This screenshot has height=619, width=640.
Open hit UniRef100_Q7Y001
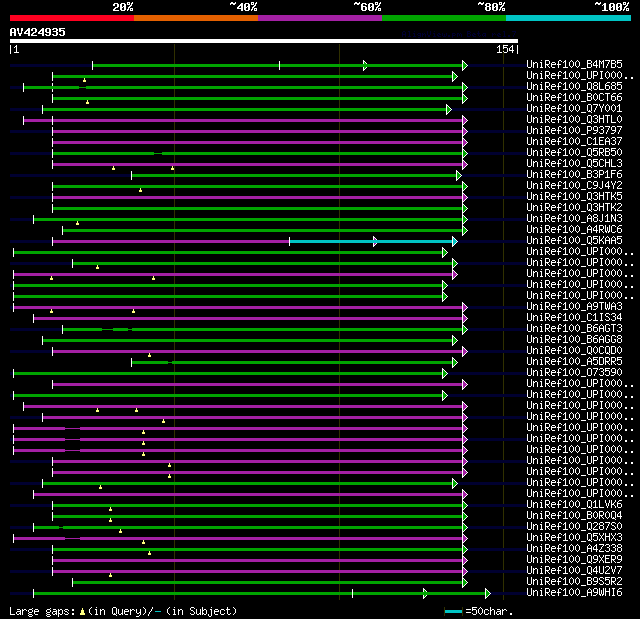coord(574,109)
